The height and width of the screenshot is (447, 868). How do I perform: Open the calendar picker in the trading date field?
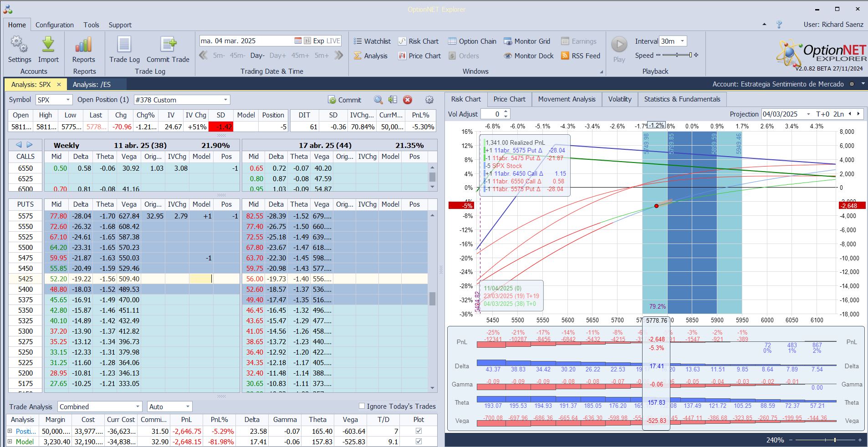tap(298, 41)
